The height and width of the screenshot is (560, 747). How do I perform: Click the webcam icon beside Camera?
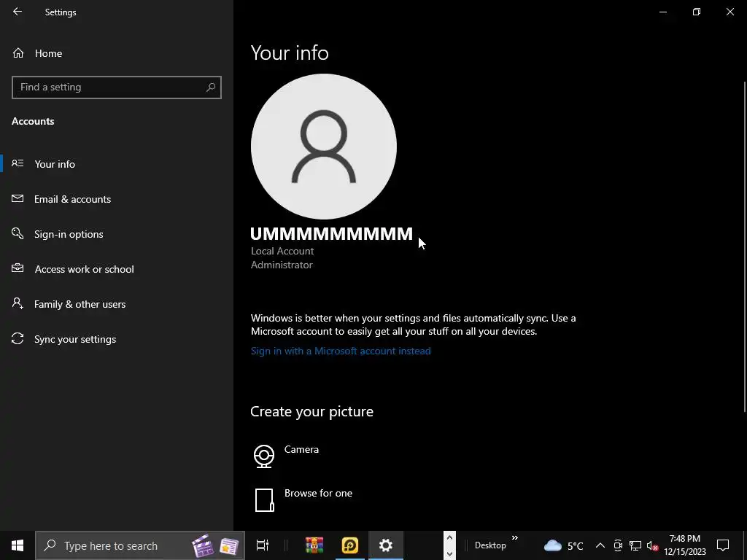[264, 456]
